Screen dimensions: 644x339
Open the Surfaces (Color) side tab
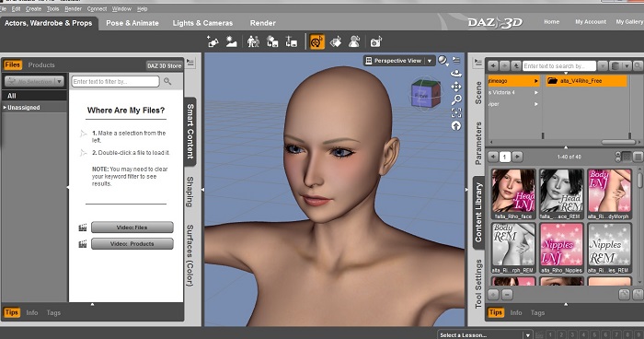pyautogui.click(x=190, y=255)
